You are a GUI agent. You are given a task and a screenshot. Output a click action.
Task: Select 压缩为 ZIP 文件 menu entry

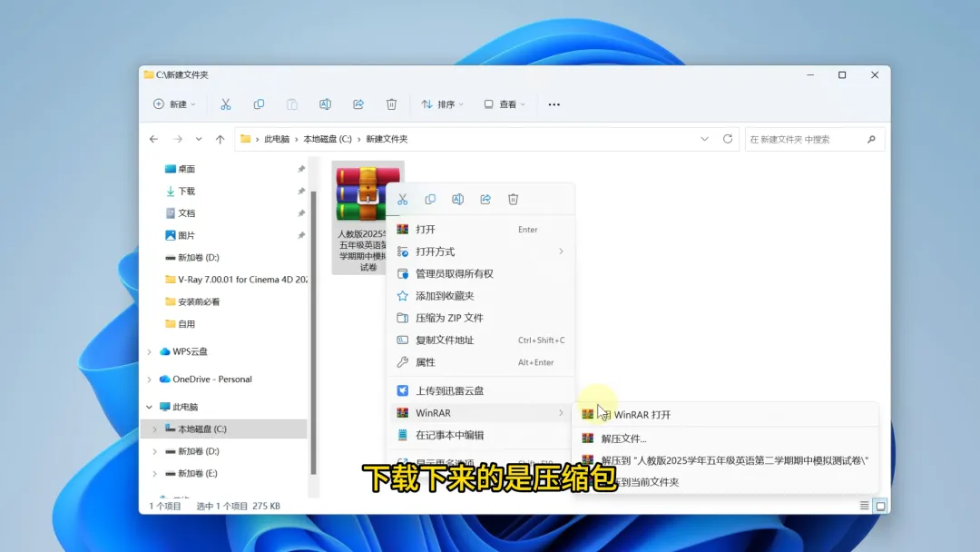pyautogui.click(x=481, y=318)
